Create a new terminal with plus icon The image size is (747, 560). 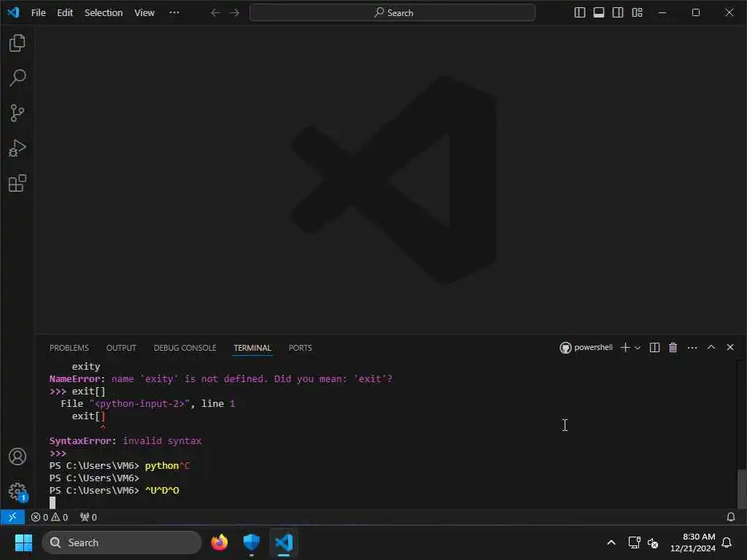[x=625, y=348]
